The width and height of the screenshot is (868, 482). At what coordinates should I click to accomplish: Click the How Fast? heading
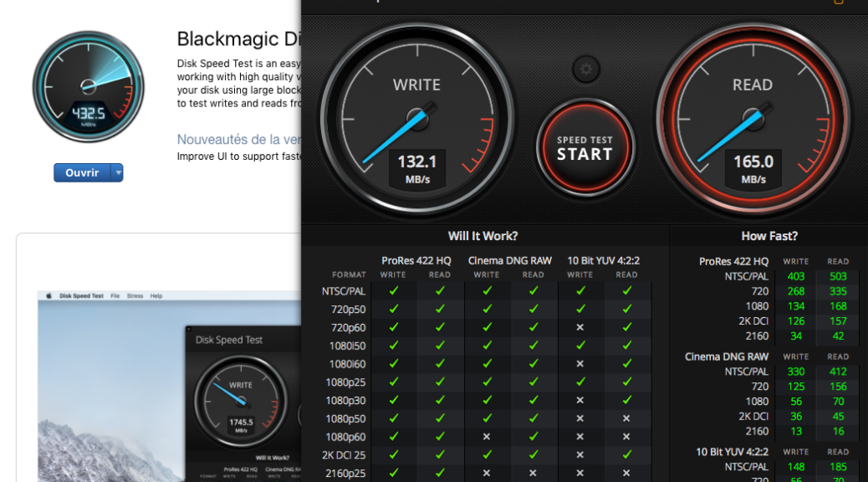coord(769,236)
